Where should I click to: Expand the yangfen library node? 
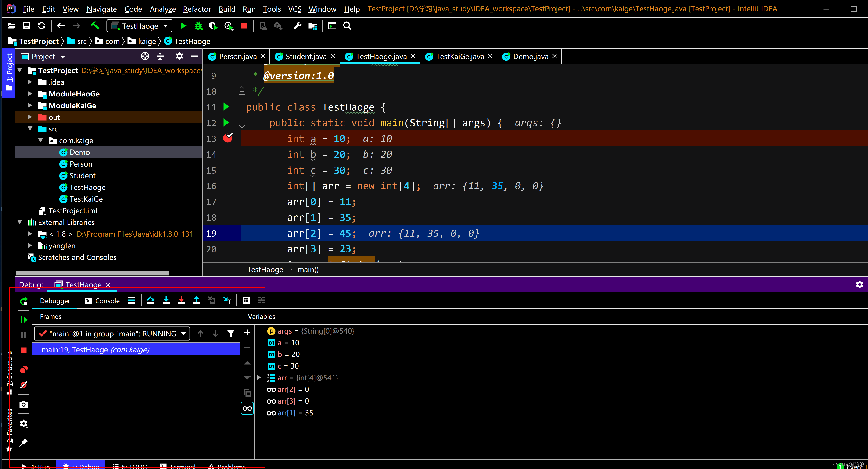30,245
